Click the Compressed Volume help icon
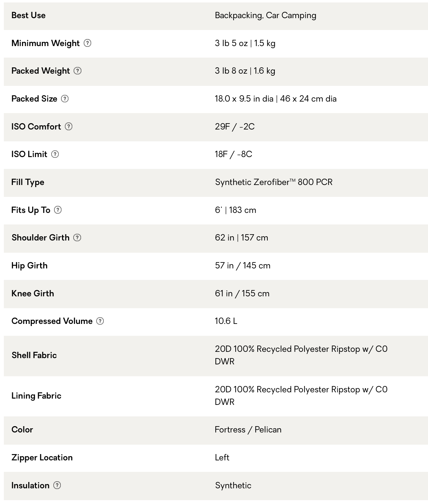Image resolution: width=428 pixels, height=504 pixels. (100, 321)
